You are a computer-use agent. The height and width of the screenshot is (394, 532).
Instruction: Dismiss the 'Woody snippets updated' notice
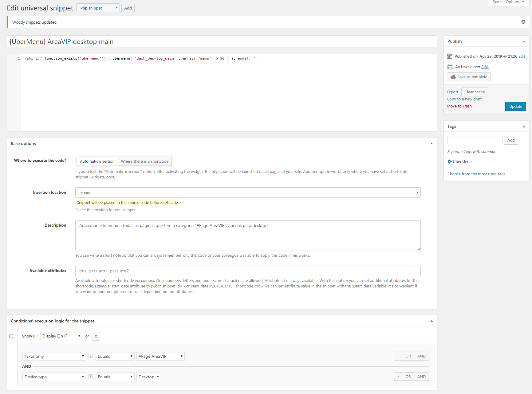pos(523,22)
